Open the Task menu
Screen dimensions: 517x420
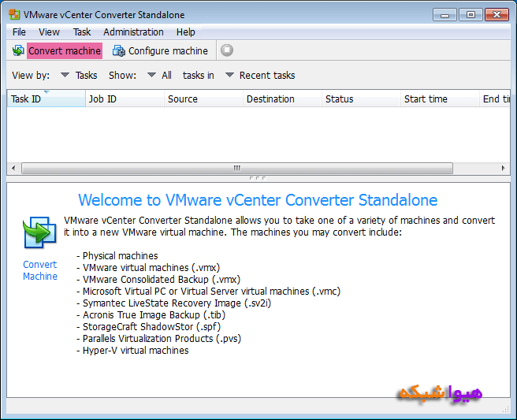point(82,32)
